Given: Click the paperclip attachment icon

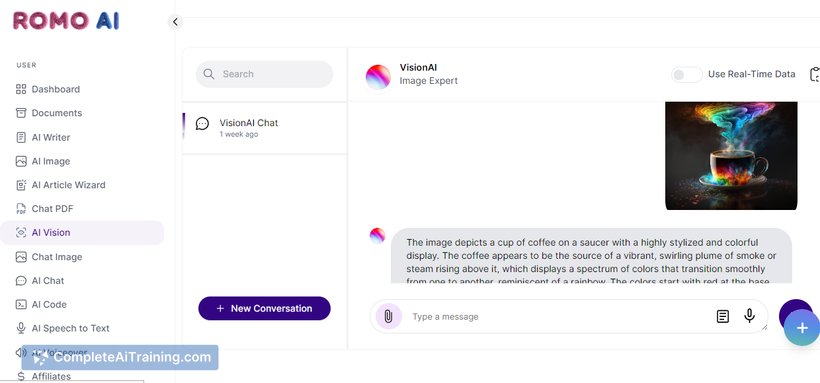Looking at the screenshot, I should pyautogui.click(x=388, y=317).
